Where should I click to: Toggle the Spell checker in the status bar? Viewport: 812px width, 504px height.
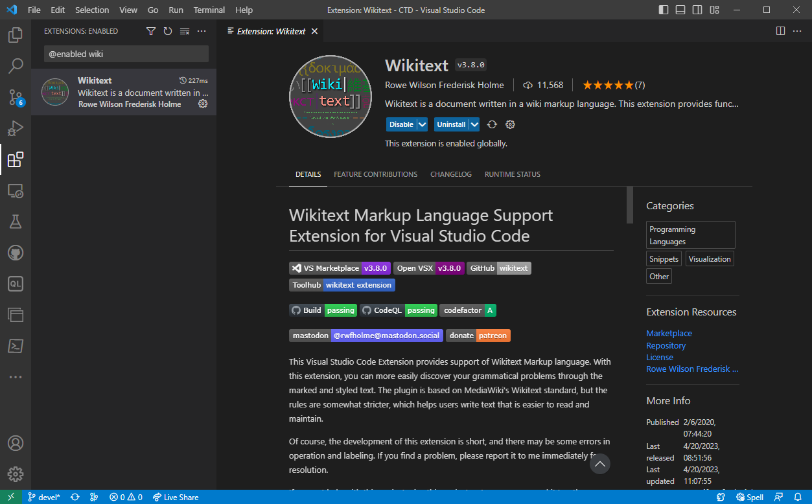tap(749, 497)
